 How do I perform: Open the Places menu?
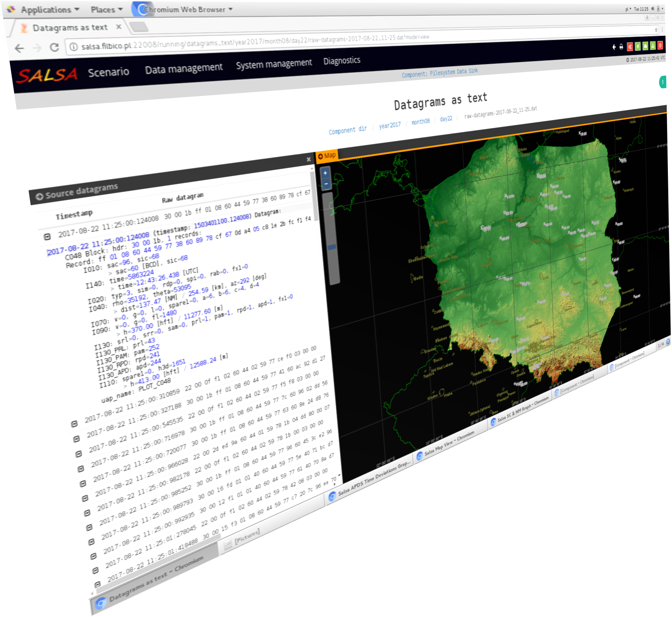[x=106, y=9]
